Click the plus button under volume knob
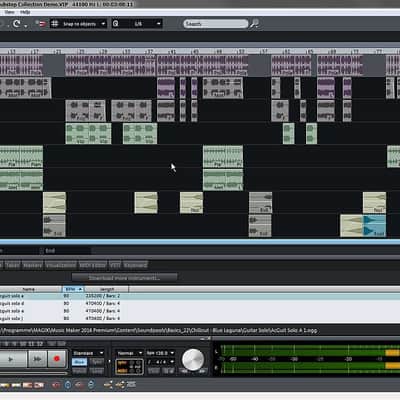 click(x=202, y=371)
